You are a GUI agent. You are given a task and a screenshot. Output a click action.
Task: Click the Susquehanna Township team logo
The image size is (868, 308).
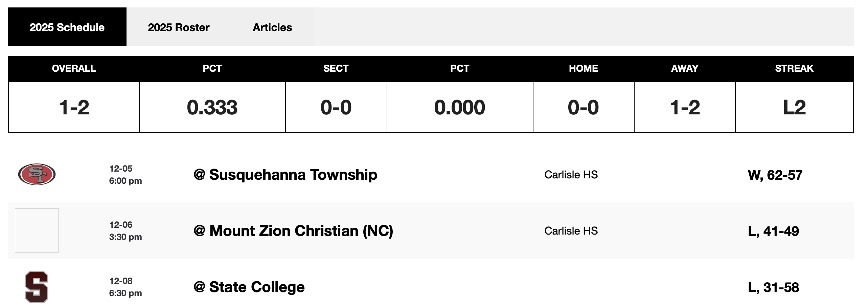pyautogui.click(x=37, y=174)
